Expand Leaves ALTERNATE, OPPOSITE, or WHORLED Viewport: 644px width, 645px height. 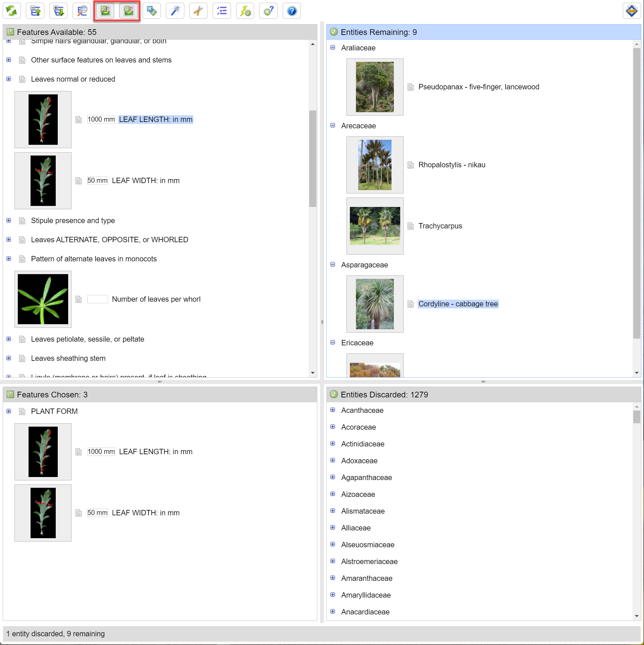tap(9, 240)
